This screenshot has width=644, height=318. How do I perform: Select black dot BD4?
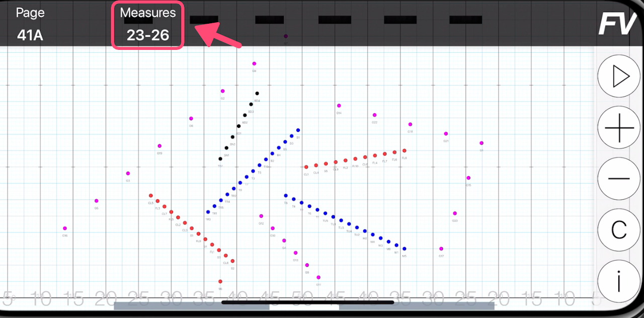click(257, 94)
